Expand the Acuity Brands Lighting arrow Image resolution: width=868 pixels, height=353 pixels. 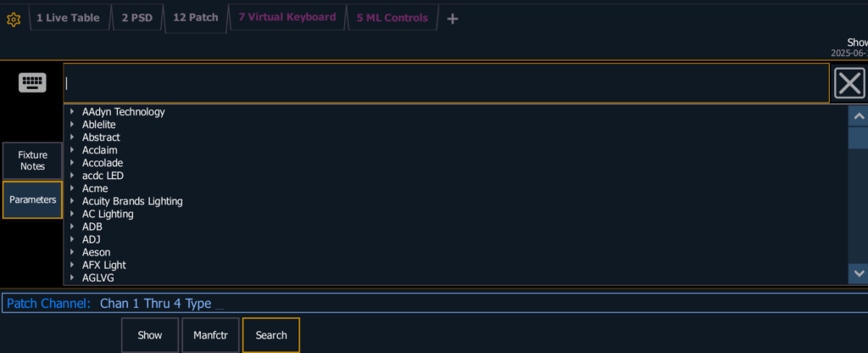[73, 200]
